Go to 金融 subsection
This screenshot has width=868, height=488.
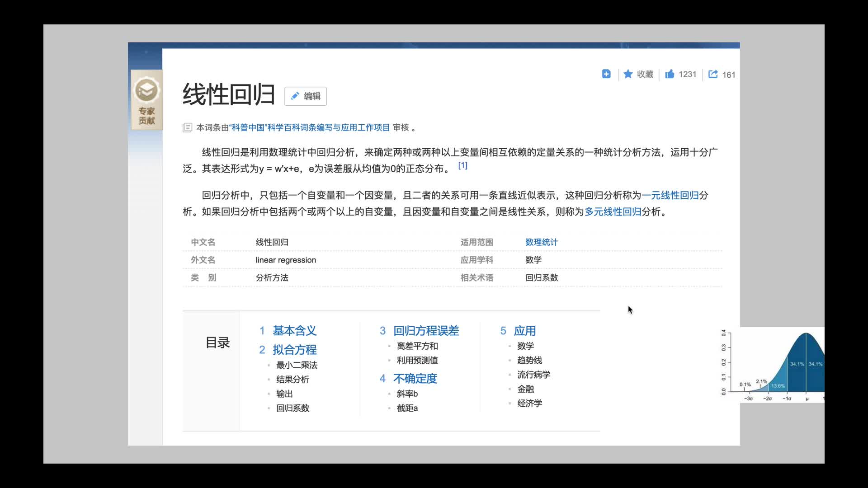click(526, 389)
